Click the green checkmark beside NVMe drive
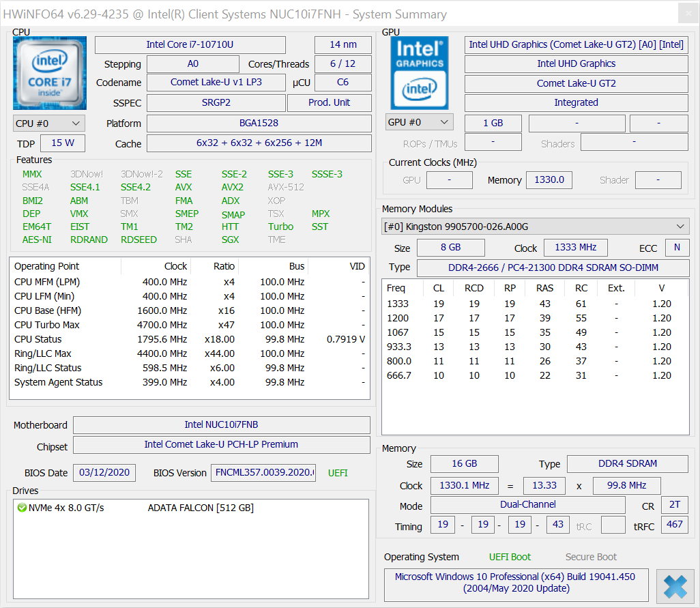 (x=22, y=508)
